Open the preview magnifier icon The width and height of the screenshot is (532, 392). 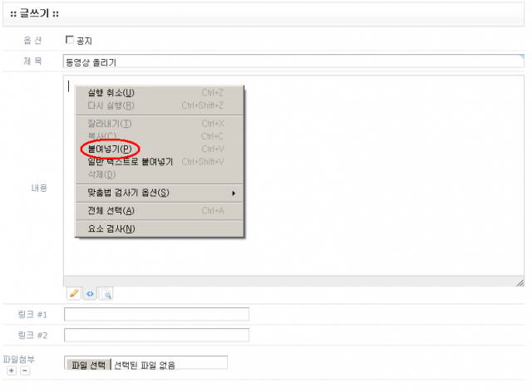[x=106, y=294]
